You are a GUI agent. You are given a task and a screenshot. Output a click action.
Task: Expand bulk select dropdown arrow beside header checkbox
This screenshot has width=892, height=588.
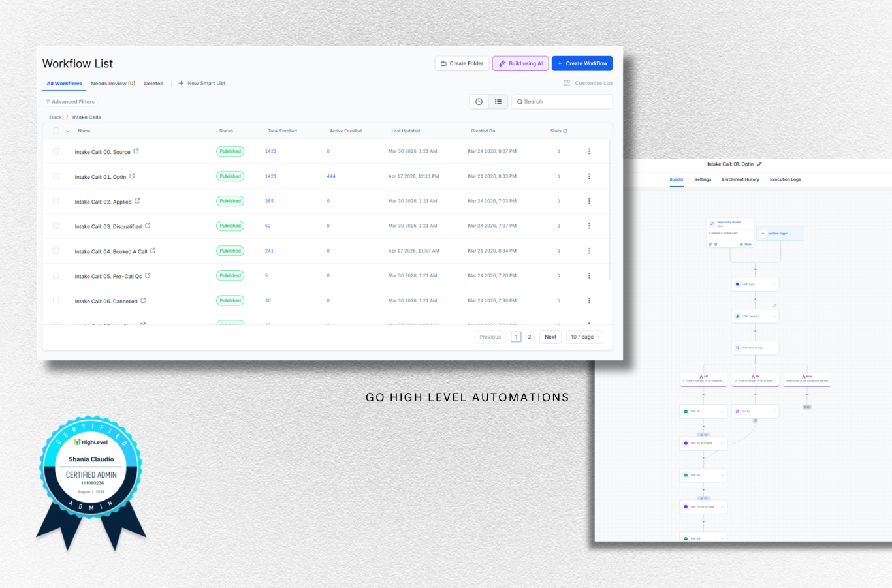point(67,131)
